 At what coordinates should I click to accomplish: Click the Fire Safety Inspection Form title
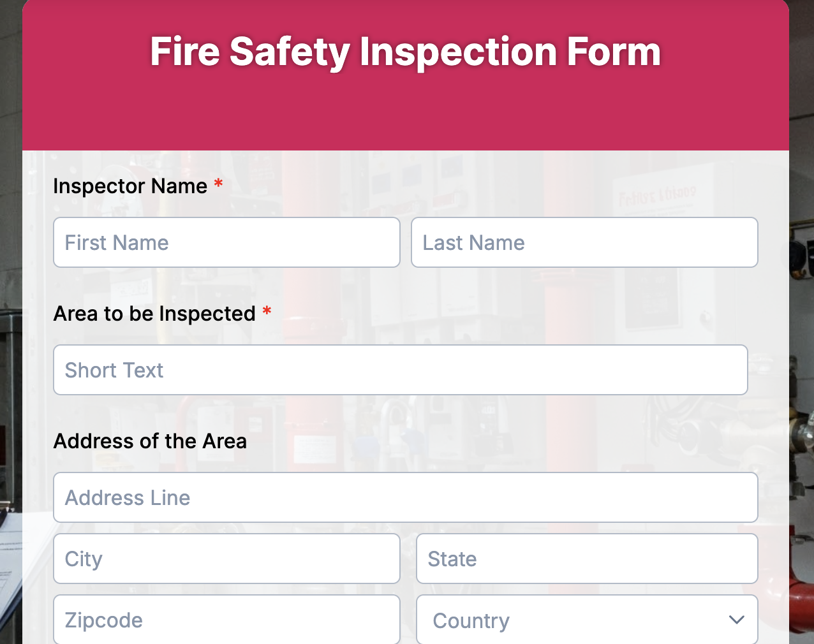click(406, 51)
